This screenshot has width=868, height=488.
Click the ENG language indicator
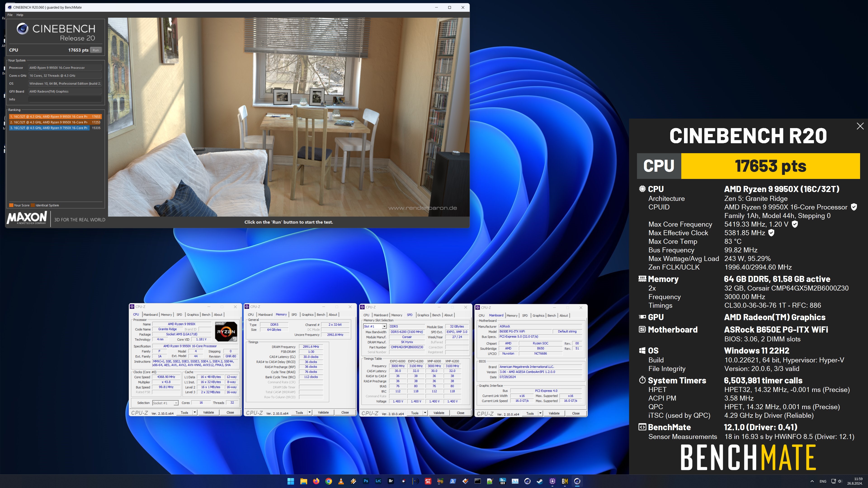[823, 481]
